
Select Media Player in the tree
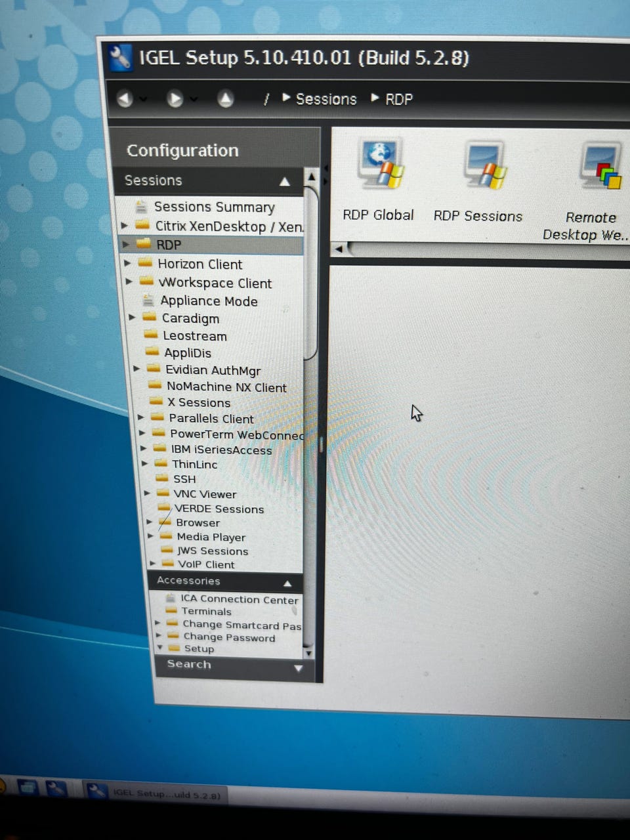coord(211,536)
